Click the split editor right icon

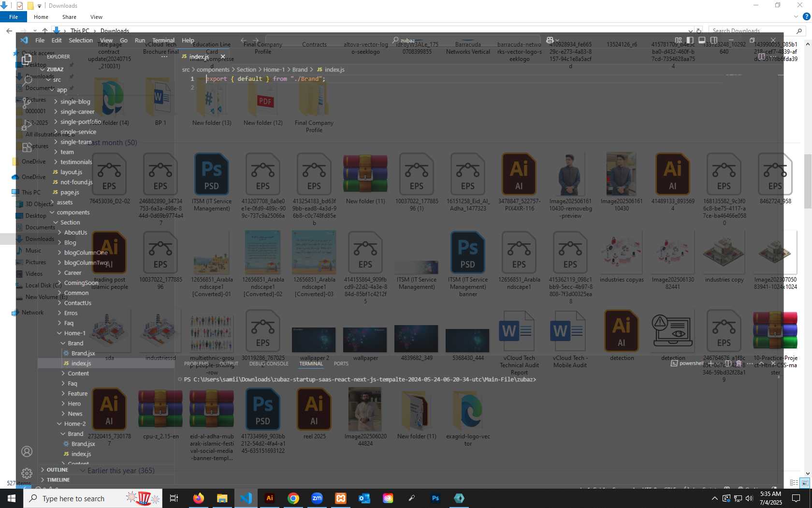pyautogui.click(x=762, y=57)
